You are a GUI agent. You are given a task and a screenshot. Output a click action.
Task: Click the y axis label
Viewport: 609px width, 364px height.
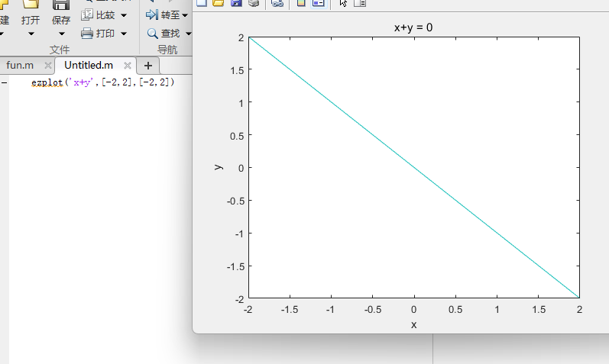[219, 167]
